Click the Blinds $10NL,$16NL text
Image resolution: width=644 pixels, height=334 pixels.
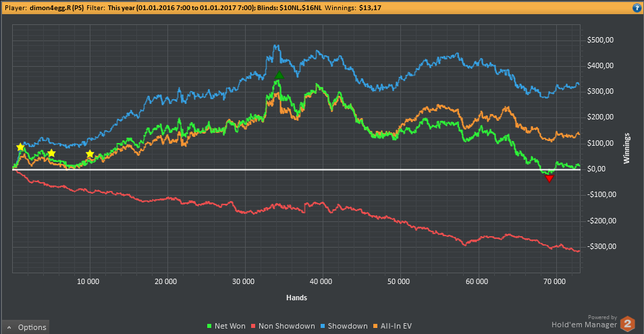(x=290, y=8)
